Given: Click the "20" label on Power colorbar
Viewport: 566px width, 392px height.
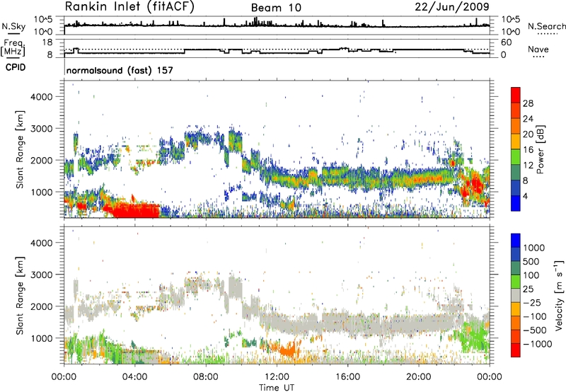Looking at the screenshot, I should click(528, 134).
